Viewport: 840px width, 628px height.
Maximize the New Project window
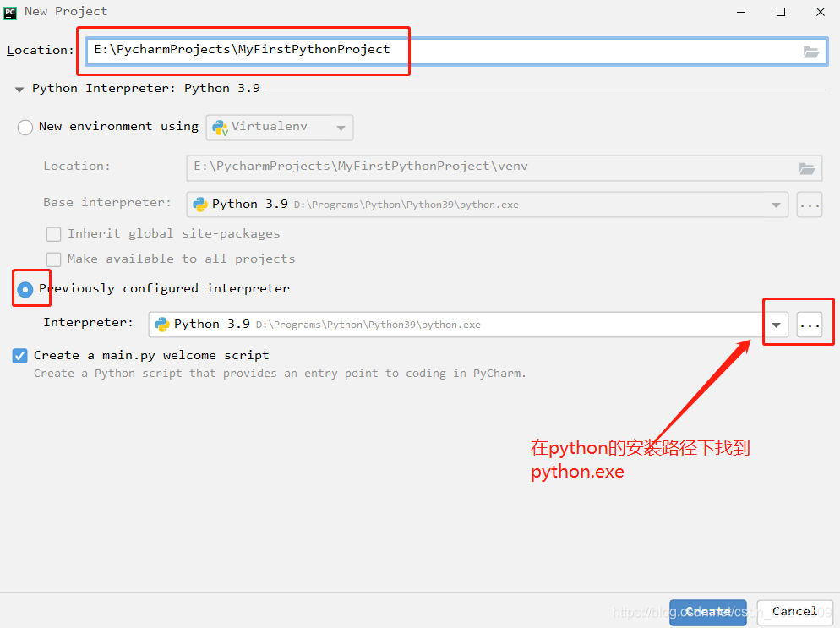pos(781,12)
